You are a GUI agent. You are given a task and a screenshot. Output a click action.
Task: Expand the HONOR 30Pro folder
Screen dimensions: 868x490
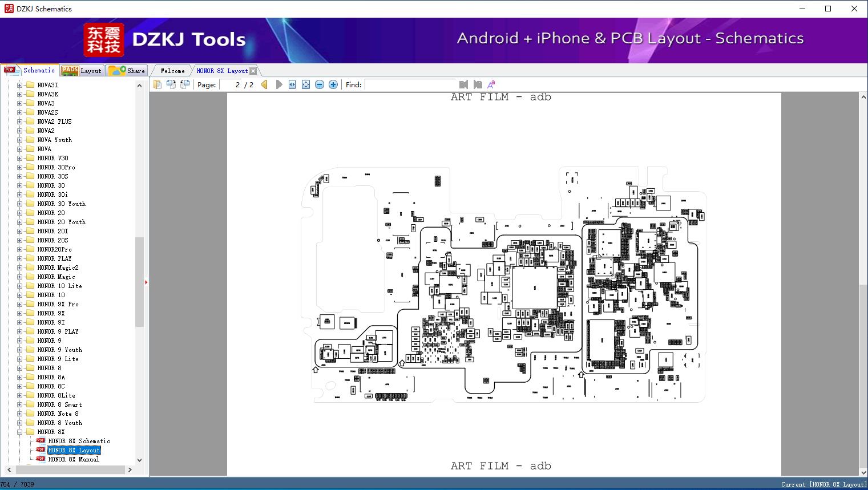pyautogui.click(x=20, y=167)
